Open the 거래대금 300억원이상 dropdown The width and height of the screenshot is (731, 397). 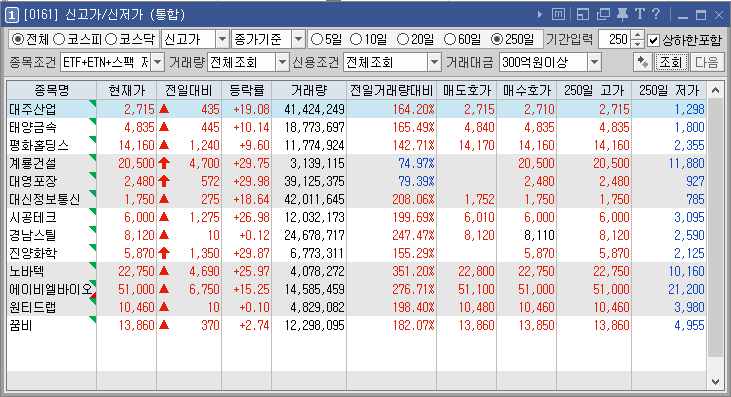594,62
